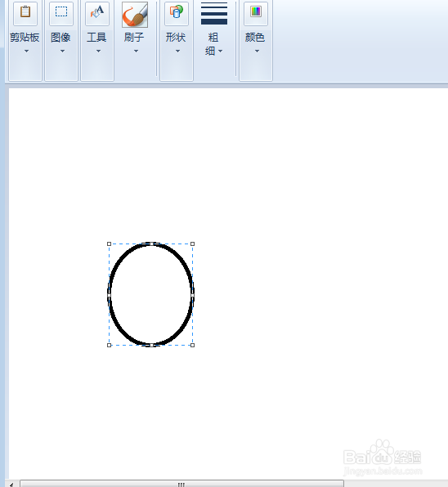Expand the 颜色 dropdown arrow

(x=257, y=51)
